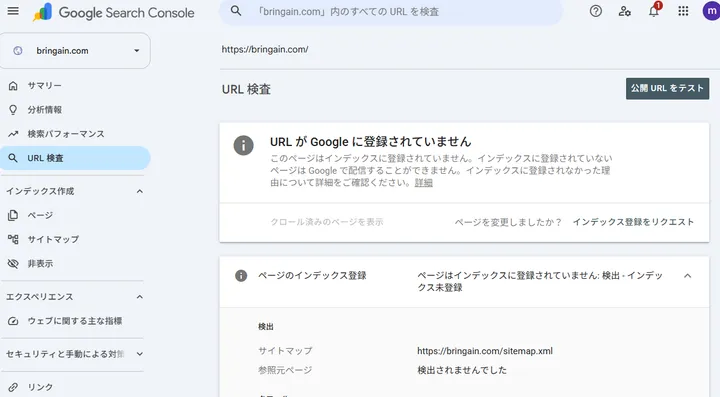Click the Google Search Console logo
720x397 pixels.
[x=113, y=12]
